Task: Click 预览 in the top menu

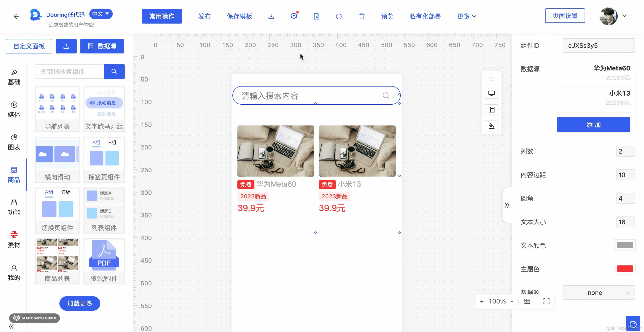Action: pos(387,16)
